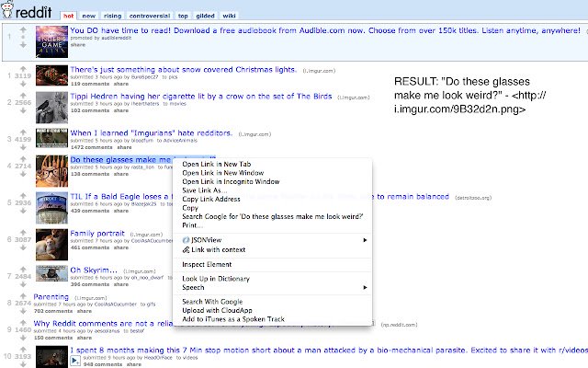This screenshot has height=368, width=588.
Task: Upvote the TIL Bald Eagle post
Action: point(23,196)
